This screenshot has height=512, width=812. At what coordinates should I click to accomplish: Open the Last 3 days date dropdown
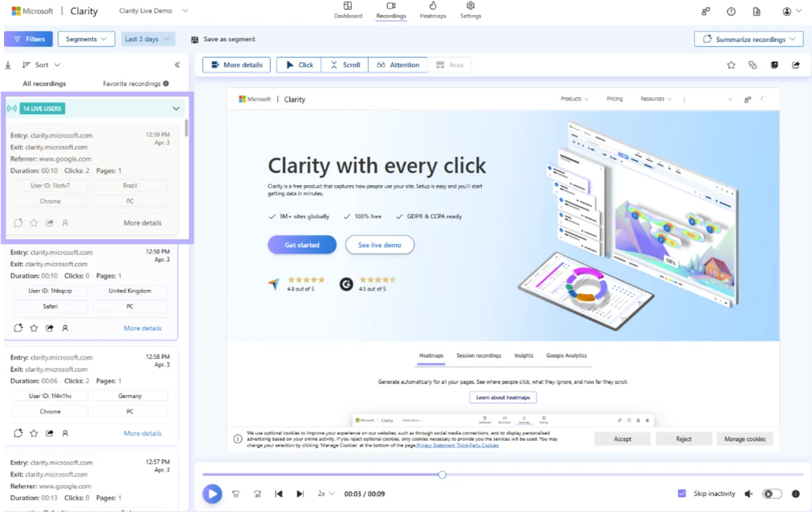point(148,39)
